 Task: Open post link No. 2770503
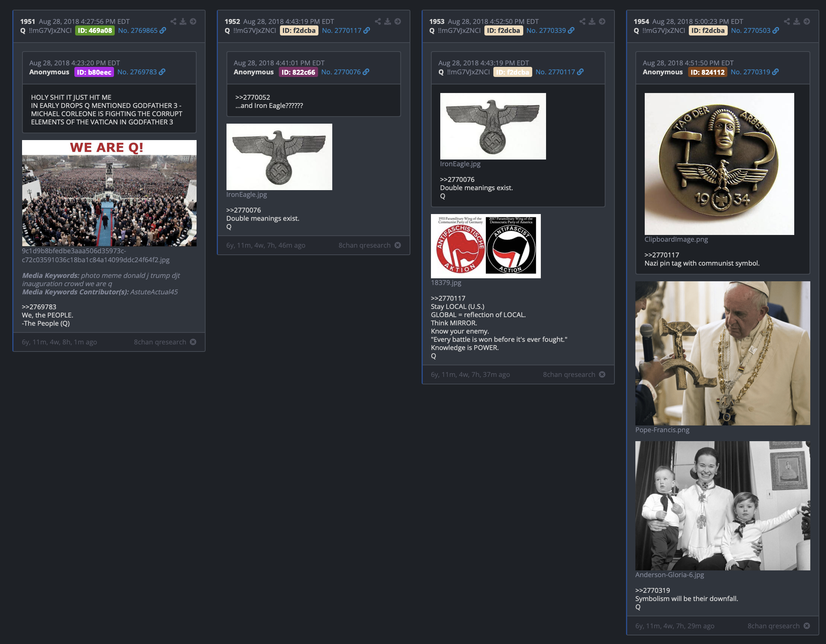pyautogui.click(x=751, y=31)
